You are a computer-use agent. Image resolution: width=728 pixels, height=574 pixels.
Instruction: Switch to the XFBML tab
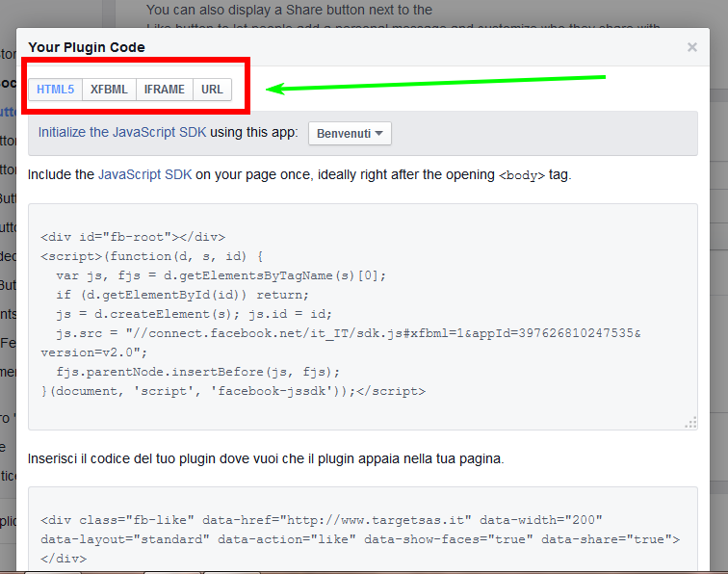point(109,90)
